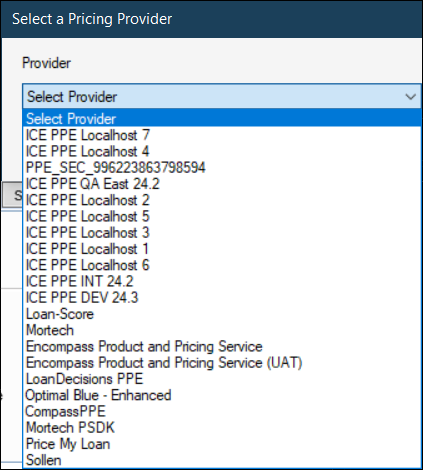Choose ICE PPE QA East 24.2
423x470 pixels.
tap(222, 184)
